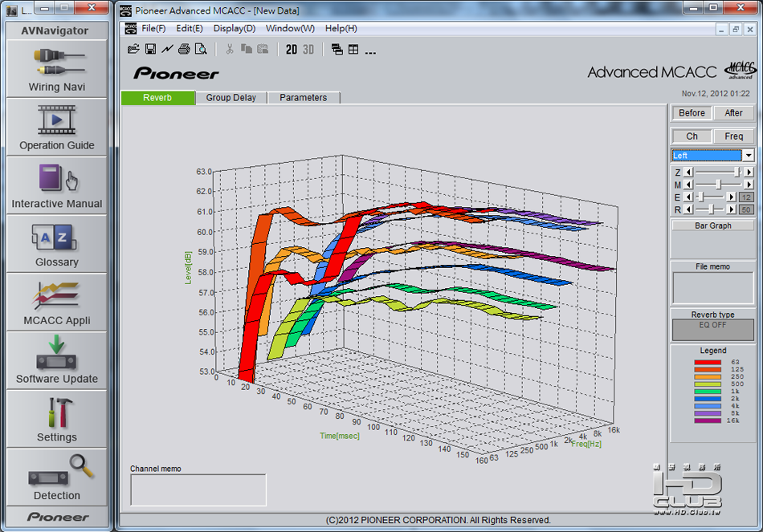The image size is (763, 532).
Task: Click the Open file toolbar icon
Action: pos(134,49)
